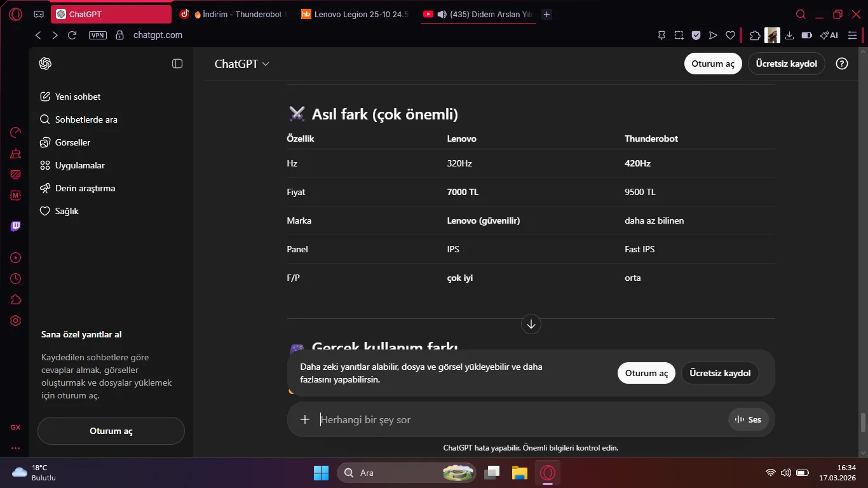Take a snapshot with the capture icon
This screenshot has width=868, height=488.
[x=679, y=36]
